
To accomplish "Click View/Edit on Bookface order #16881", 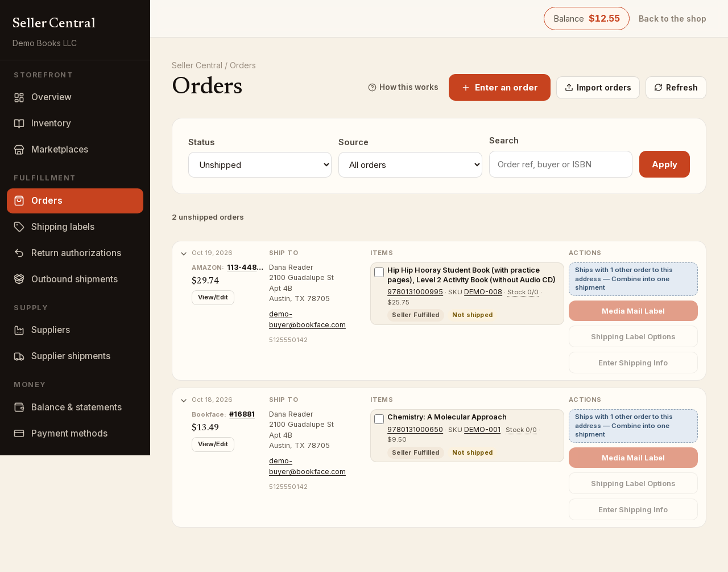I will (213, 445).
